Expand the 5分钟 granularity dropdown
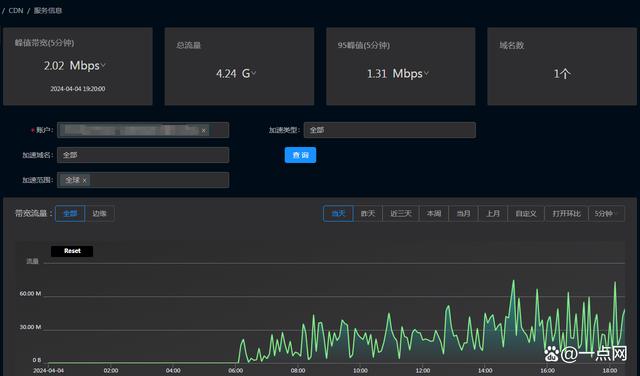Viewport: 640px width, 376px height. tap(607, 214)
